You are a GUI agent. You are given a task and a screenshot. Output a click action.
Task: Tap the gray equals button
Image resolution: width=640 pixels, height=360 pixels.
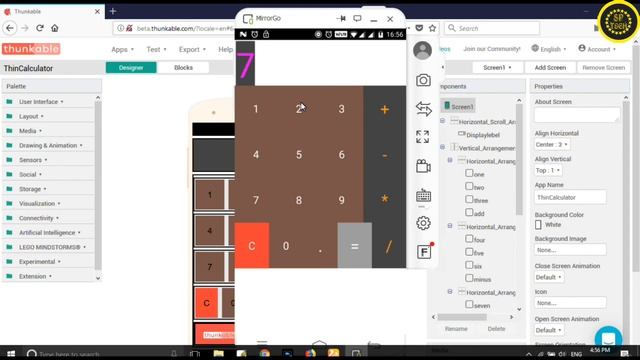pyautogui.click(x=355, y=246)
